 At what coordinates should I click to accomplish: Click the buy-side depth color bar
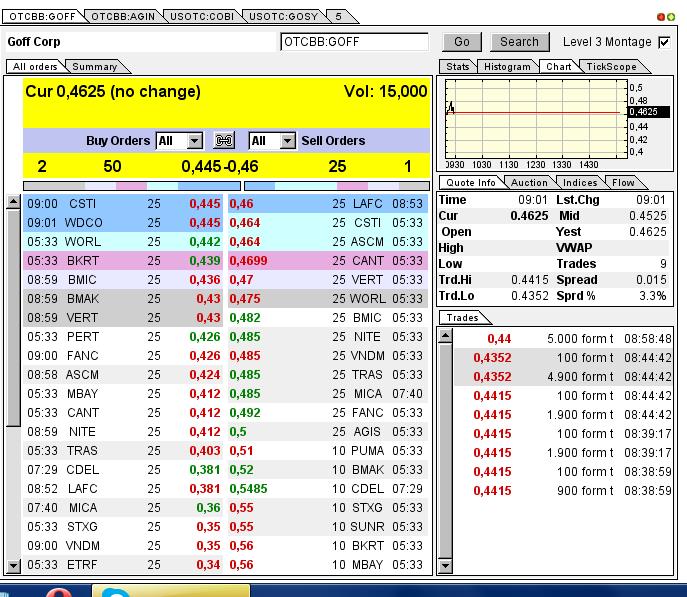[132, 186]
